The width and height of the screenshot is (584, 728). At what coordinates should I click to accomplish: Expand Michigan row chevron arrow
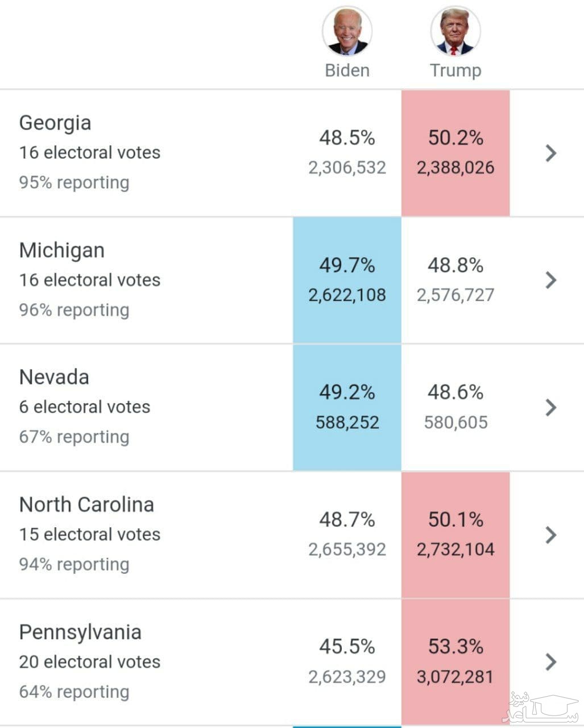(x=550, y=280)
